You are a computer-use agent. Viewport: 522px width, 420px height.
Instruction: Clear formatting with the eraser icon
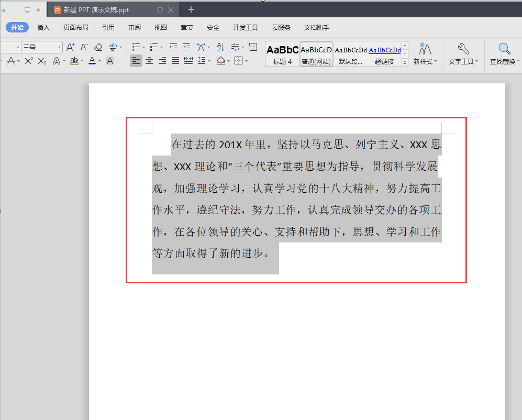[98, 47]
